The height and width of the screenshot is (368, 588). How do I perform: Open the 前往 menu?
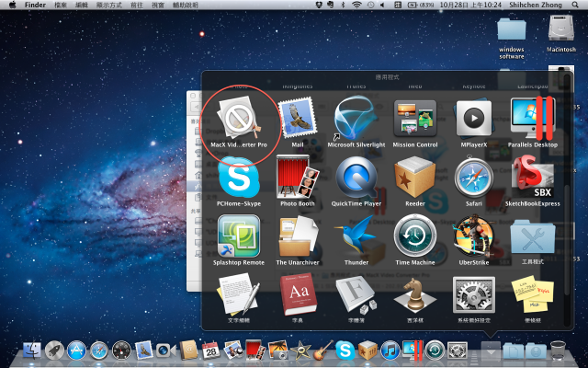(x=137, y=5)
